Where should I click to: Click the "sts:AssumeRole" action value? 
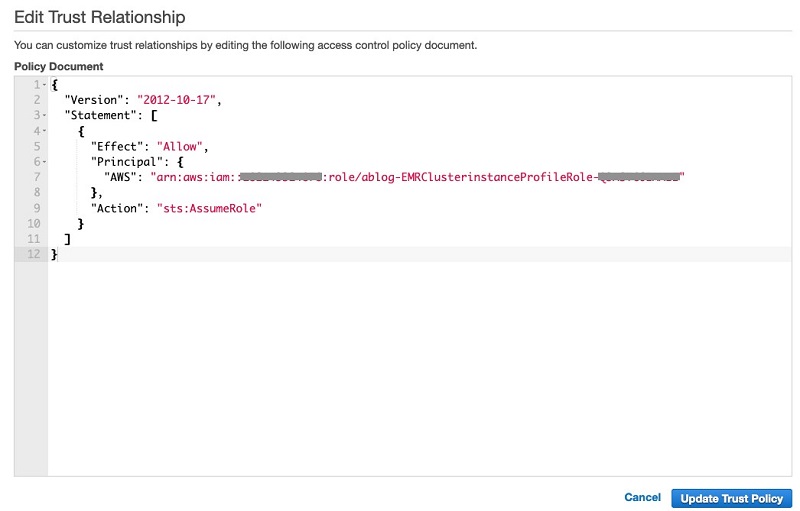pyautogui.click(x=209, y=208)
